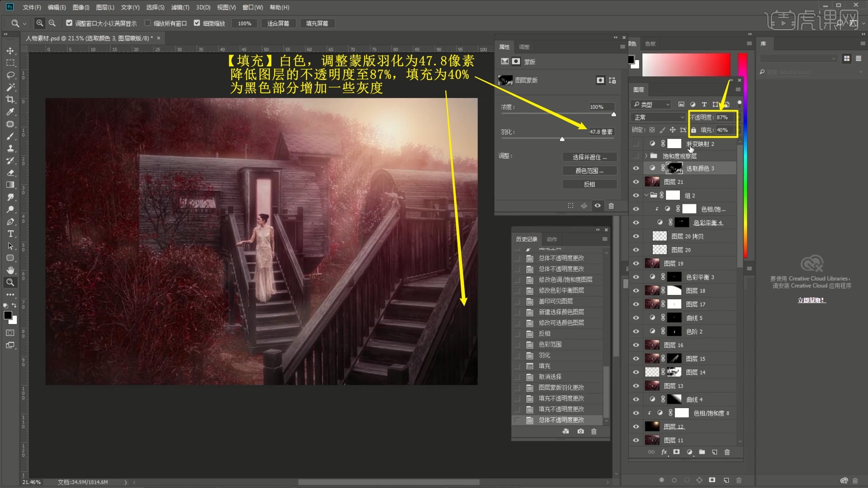The image size is (868, 488).
Task: Click the add layer mask icon
Action: coord(676,452)
